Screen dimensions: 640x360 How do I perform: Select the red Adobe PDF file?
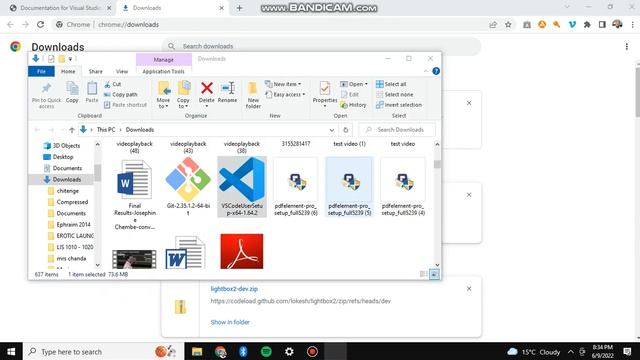pos(242,251)
